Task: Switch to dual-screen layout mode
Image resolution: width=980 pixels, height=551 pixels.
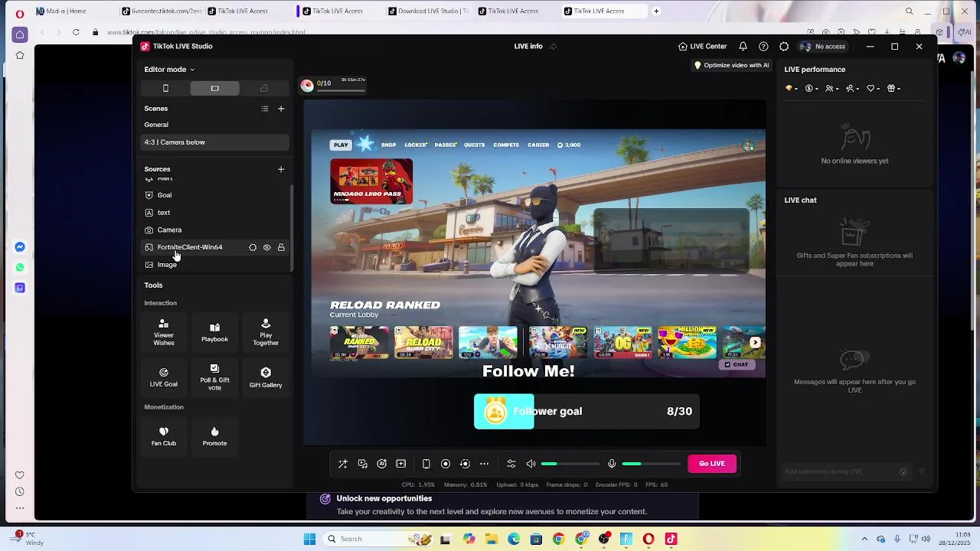Action: tap(264, 89)
